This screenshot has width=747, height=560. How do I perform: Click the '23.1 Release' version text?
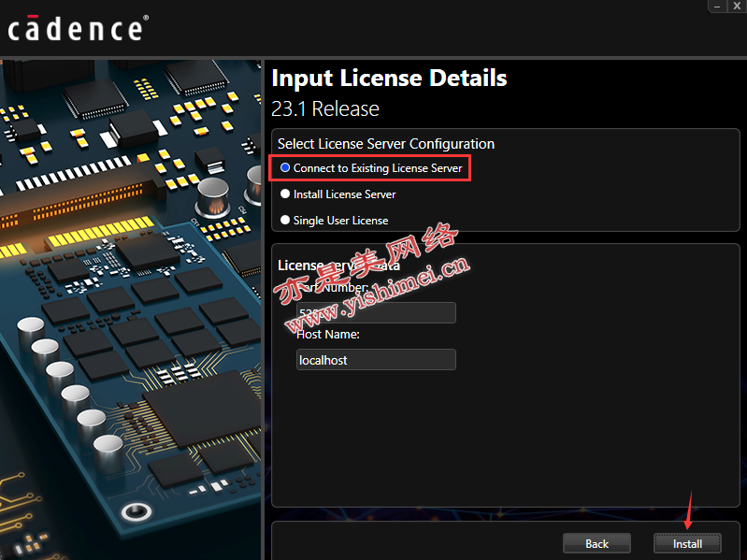(325, 109)
